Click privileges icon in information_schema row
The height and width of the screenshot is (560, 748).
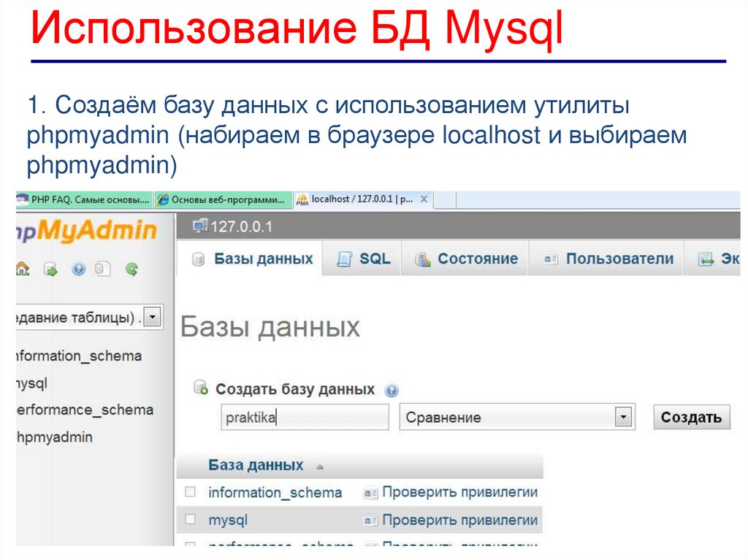[x=370, y=494]
